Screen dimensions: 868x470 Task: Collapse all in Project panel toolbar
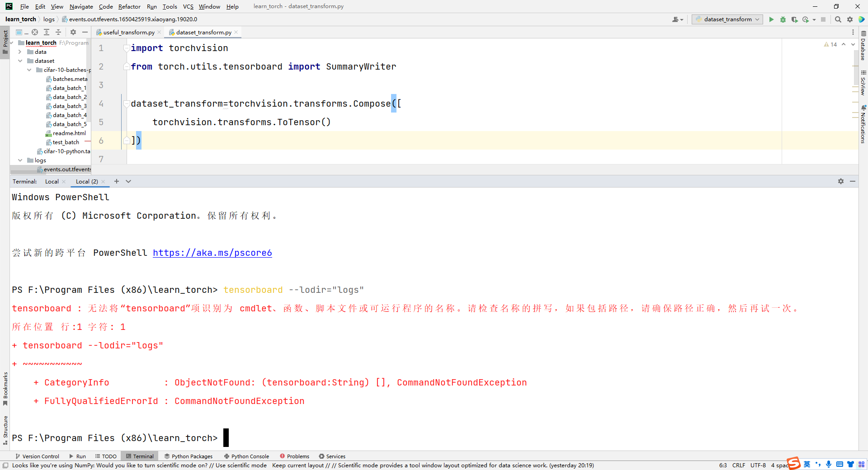point(58,32)
